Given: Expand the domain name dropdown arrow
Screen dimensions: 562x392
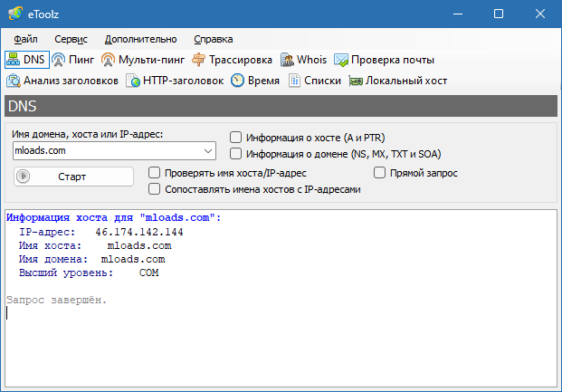Looking at the screenshot, I should point(208,150).
